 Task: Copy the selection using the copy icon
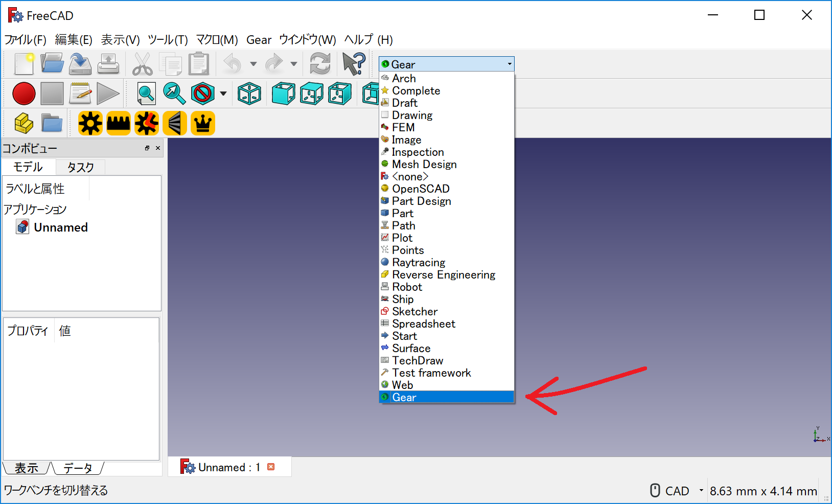171,64
